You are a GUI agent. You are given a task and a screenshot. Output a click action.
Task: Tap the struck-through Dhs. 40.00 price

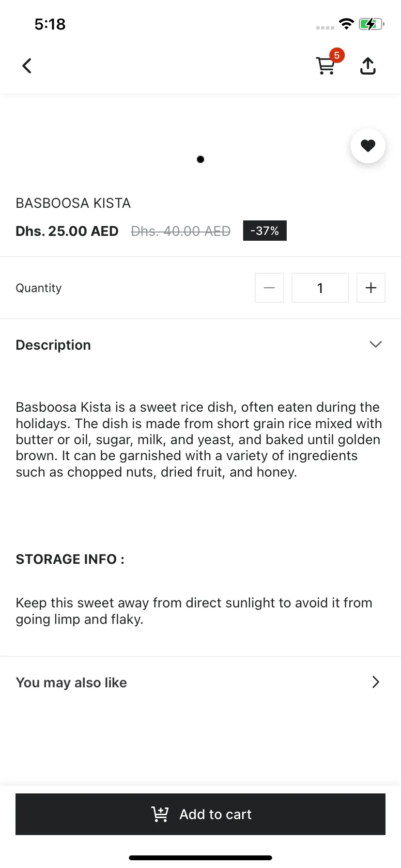[181, 231]
